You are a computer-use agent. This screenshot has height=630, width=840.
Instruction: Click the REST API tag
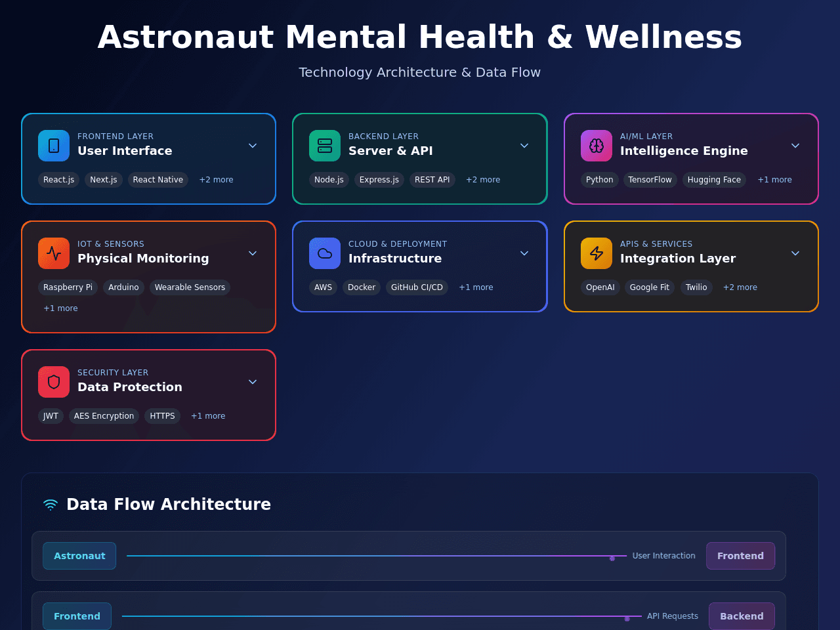coord(432,180)
